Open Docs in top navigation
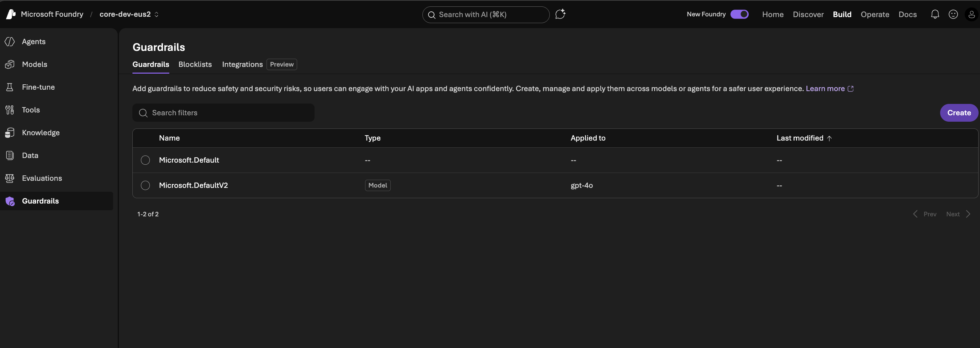The height and width of the screenshot is (348, 980). click(x=907, y=15)
